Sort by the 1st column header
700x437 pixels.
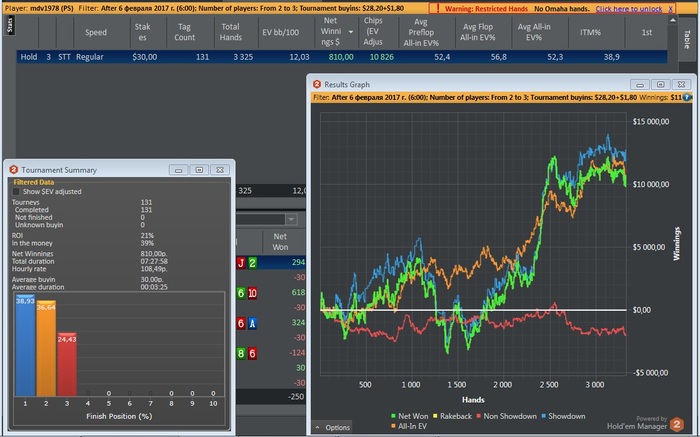pos(646,32)
